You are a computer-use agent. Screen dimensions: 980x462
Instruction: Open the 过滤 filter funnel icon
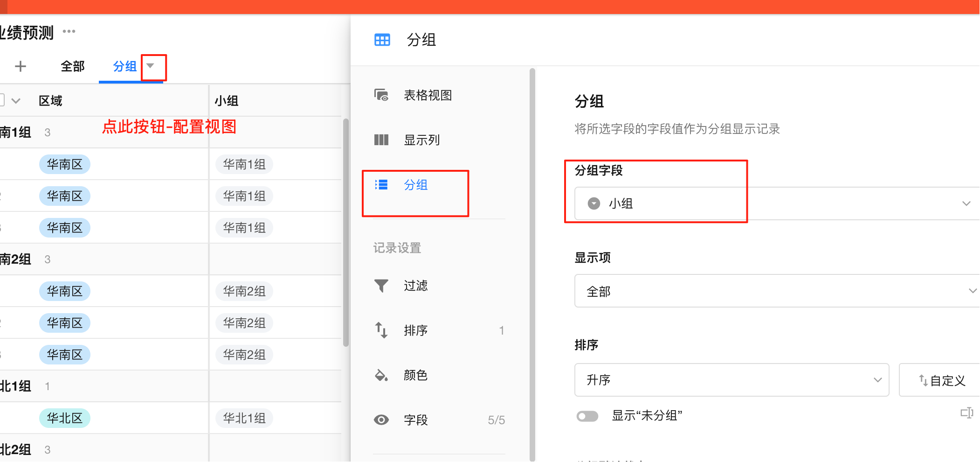pyautogui.click(x=381, y=285)
